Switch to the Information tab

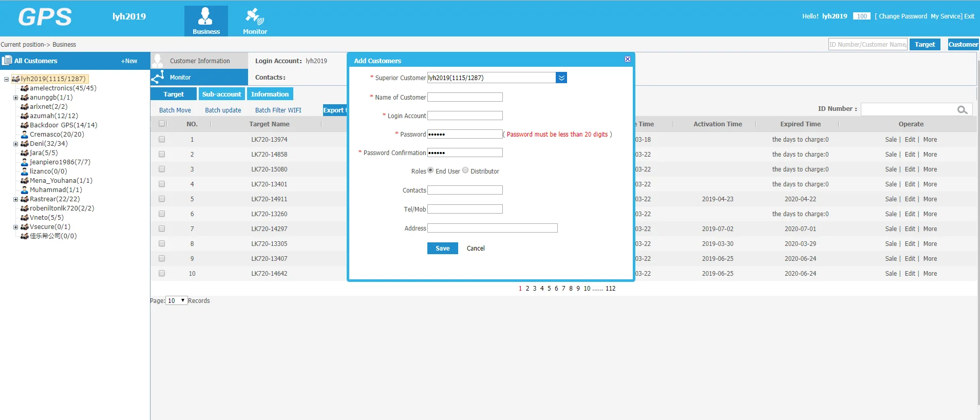point(270,94)
